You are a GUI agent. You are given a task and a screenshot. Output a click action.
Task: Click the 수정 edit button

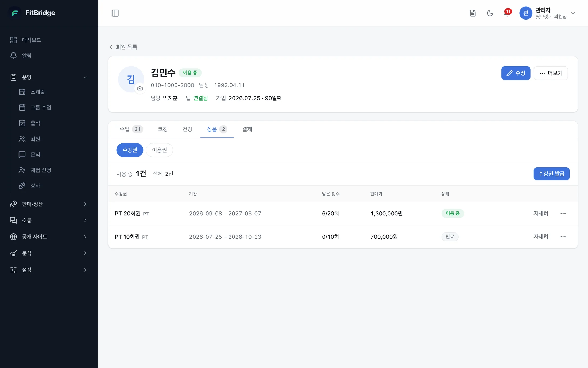point(516,73)
